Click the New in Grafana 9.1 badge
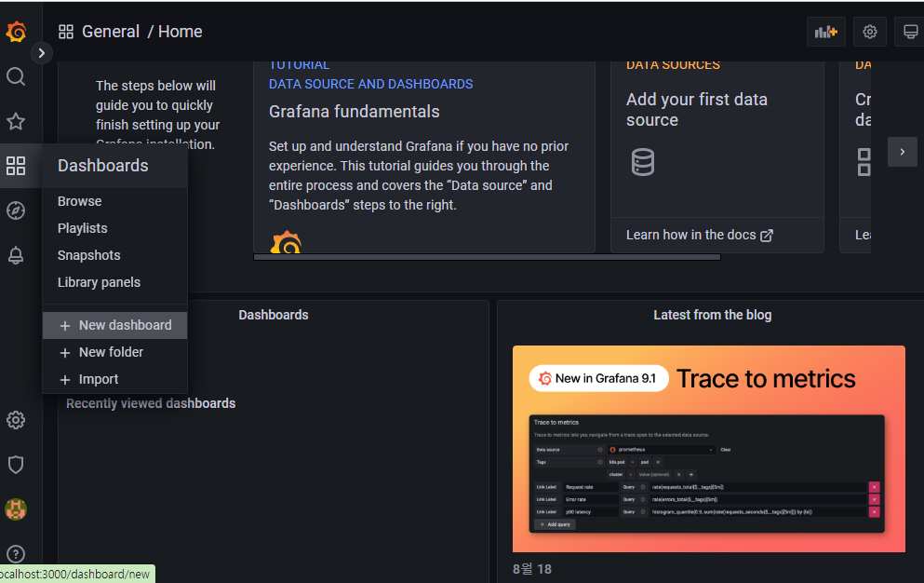This screenshot has width=924, height=583. pyautogui.click(x=598, y=379)
